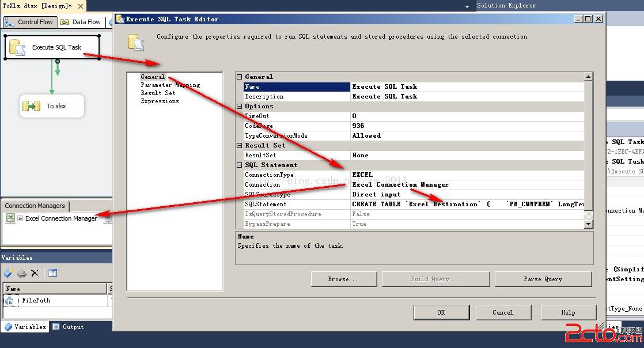
Task: Click the Connection value Excel Connection Manager
Action: (x=467, y=184)
